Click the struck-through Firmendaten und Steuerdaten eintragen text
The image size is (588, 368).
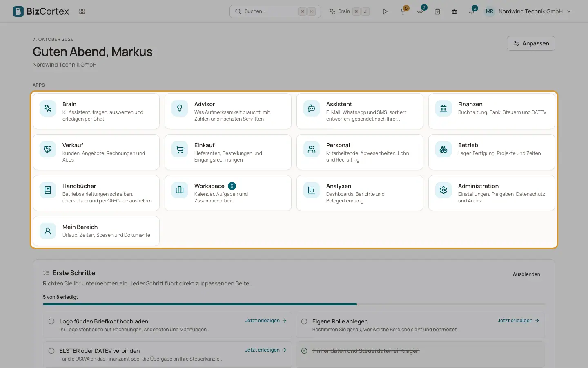coord(366,351)
